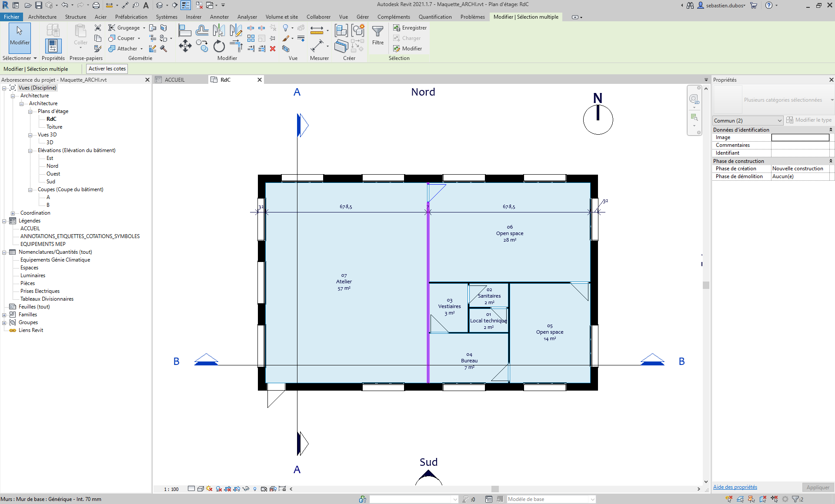Open the Aide des propriétés link
Viewport: 835px width, 504px height.
point(735,487)
